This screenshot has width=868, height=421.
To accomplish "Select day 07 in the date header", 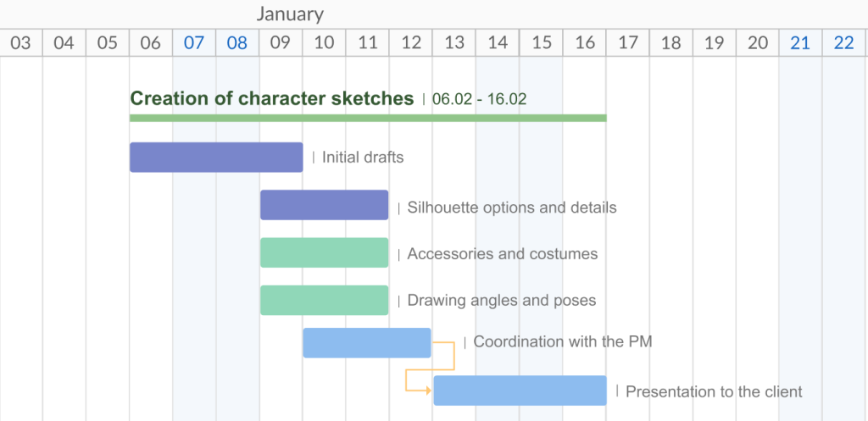I will coord(194,43).
